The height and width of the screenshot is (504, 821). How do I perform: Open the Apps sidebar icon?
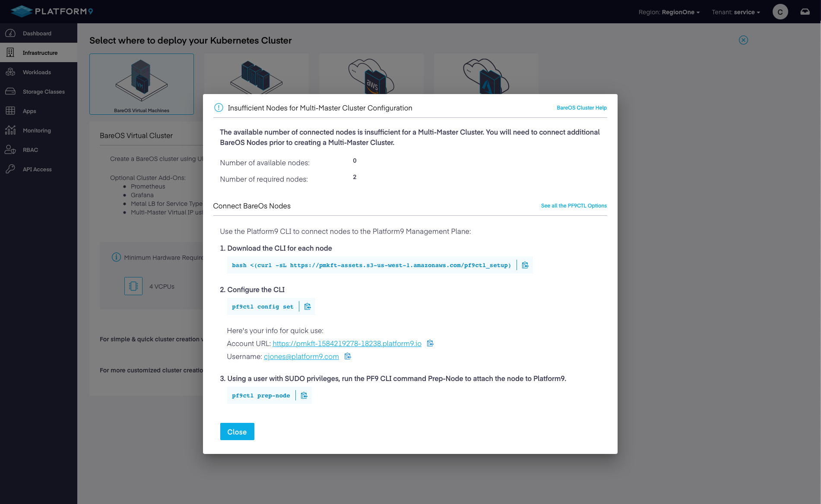[x=10, y=111]
